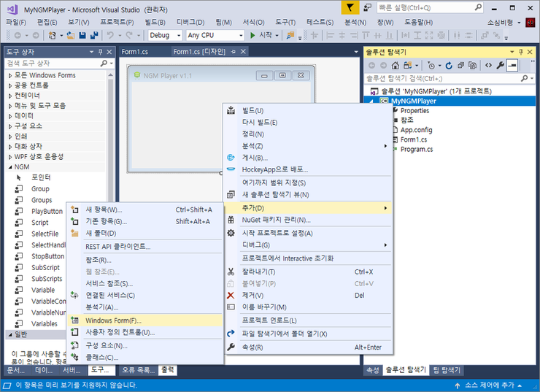Screen dimensions: 540x392
Task: Click View Code angle-brackets icon
Action: 488,66
